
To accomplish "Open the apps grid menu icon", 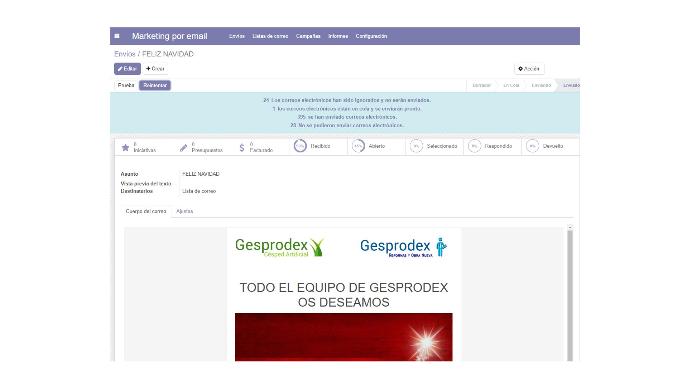I will point(117,36).
